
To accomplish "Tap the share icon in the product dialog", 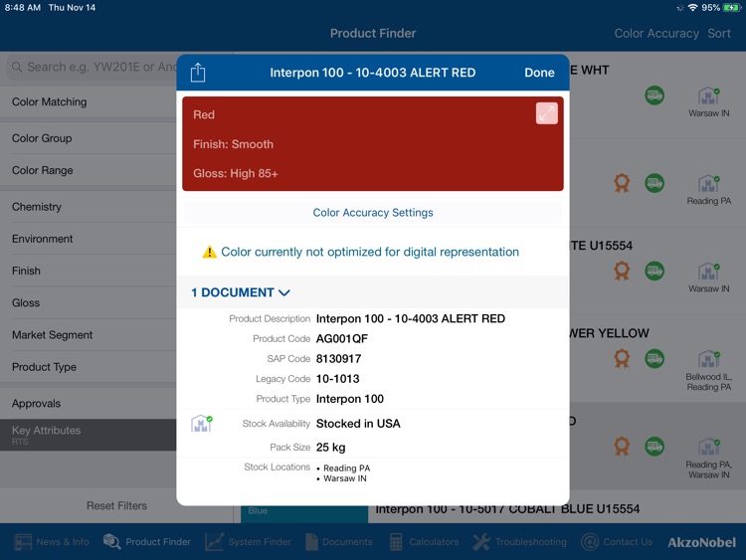I will (x=198, y=73).
